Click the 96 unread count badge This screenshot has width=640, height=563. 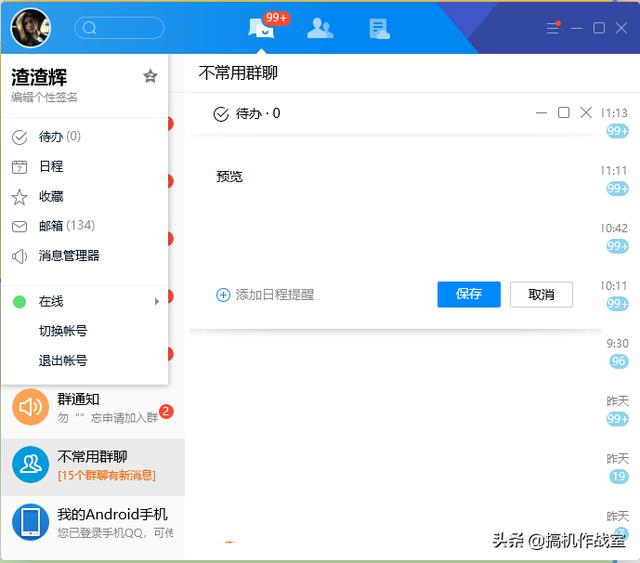tap(619, 361)
